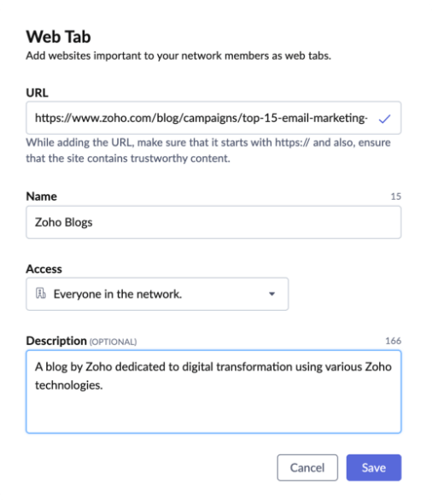The height and width of the screenshot is (504, 432).
Task: Click the Name field containing 'Zoho Blogs'
Action: 213,222
